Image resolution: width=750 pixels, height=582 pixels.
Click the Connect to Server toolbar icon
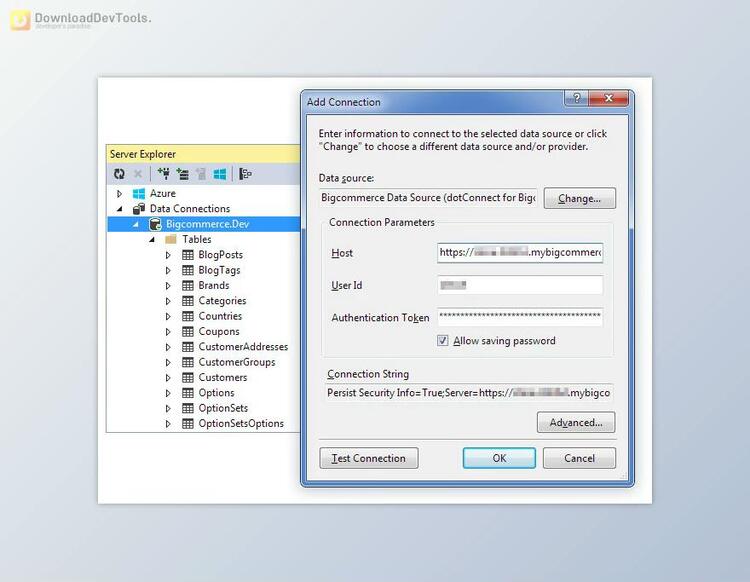pyautogui.click(x=182, y=174)
